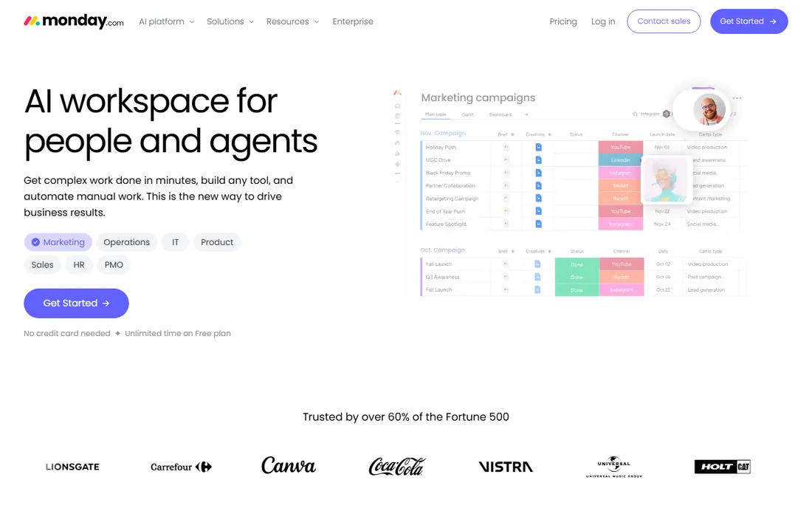Open the Creatives file in Holiday Push row
This screenshot has height=508, width=812.
pyautogui.click(x=538, y=147)
